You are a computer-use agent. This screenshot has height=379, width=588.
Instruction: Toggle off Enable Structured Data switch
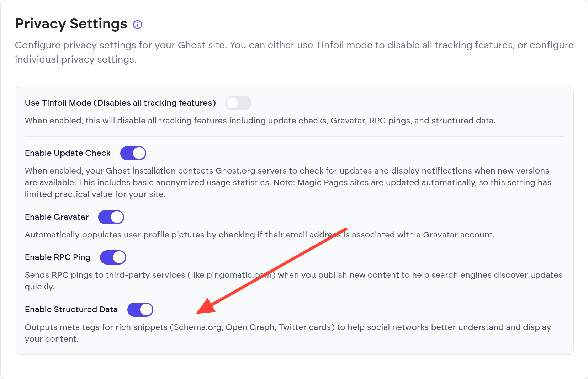tap(140, 310)
